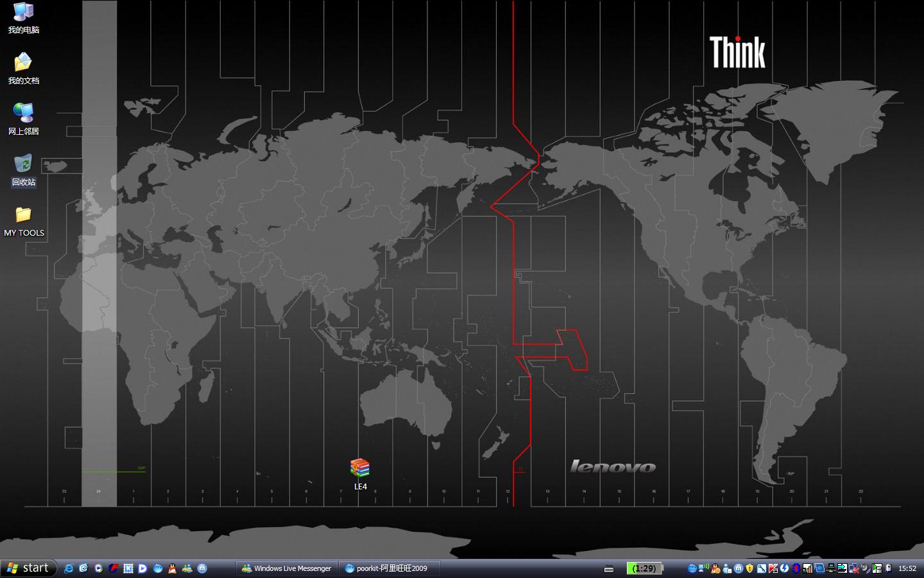Image resolution: width=924 pixels, height=578 pixels.
Task: Open the 我的电脑 desktop icon
Action: point(23,17)
